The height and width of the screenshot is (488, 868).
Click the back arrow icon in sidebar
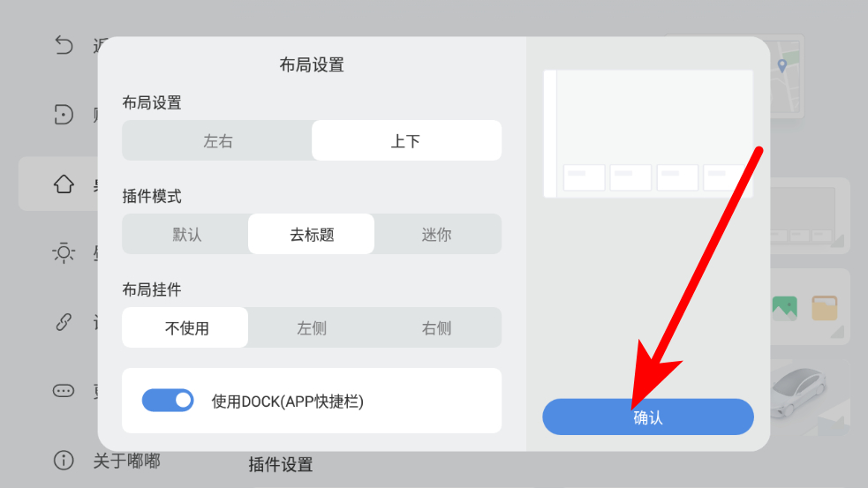click(x=64, y=45)
